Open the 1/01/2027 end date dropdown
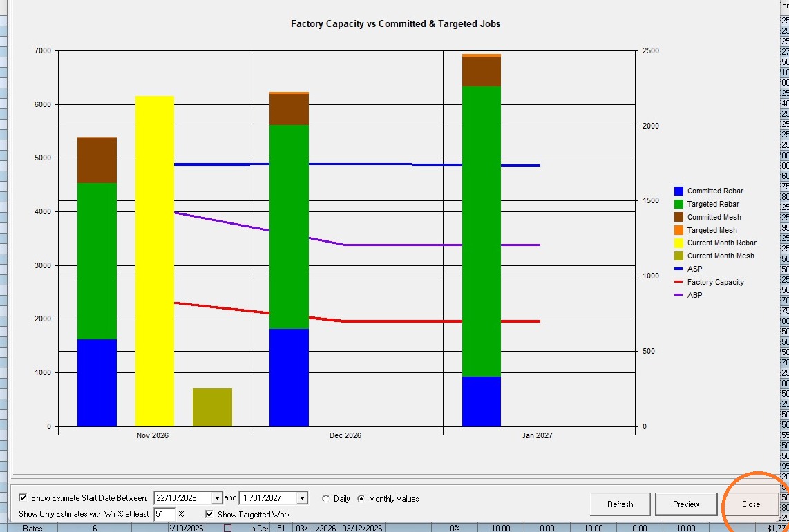Image resolution: width=789 pixels, height=532 pixels. 302,497
